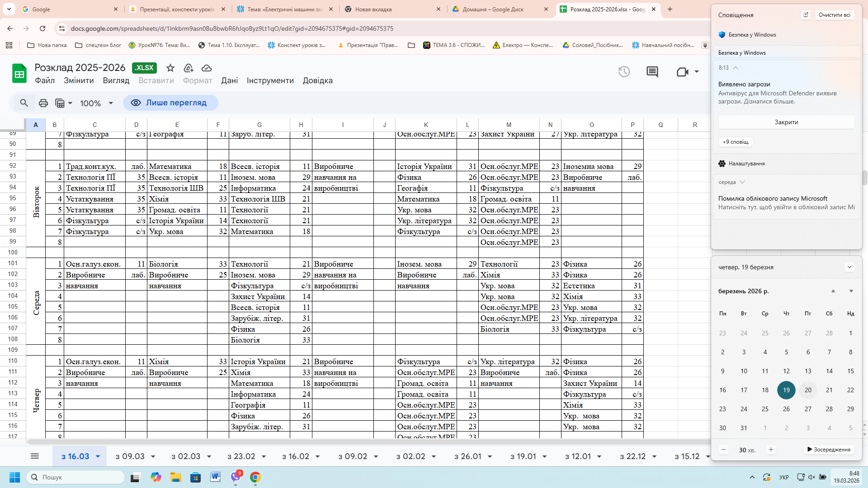868x488 pixels.
Task: Open the comments icon
Action: pos(652,72)
